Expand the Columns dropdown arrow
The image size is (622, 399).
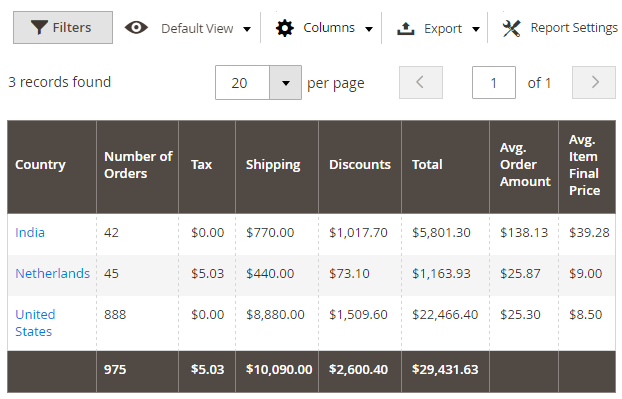coord(369,29)
